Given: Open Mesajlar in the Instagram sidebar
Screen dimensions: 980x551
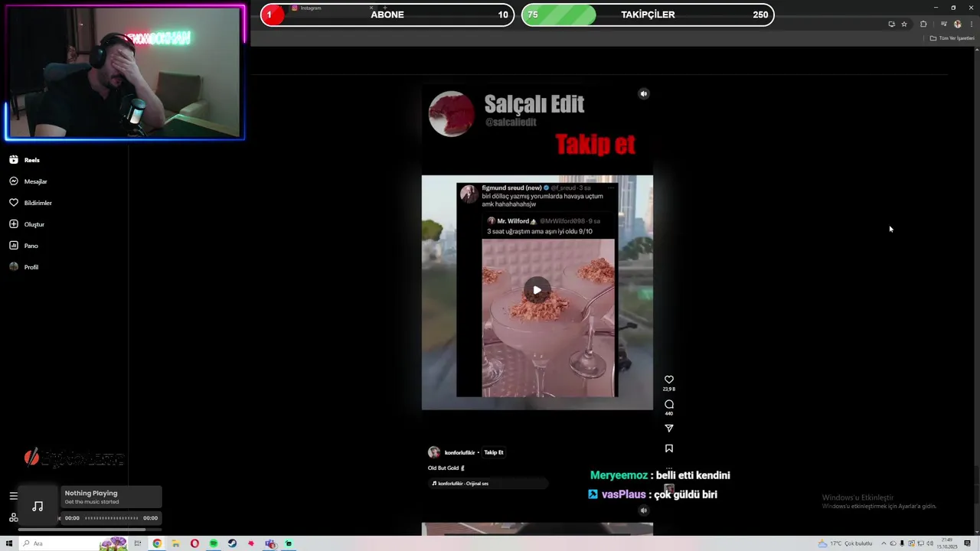Looking at the screenshot, I should point(28,181).
